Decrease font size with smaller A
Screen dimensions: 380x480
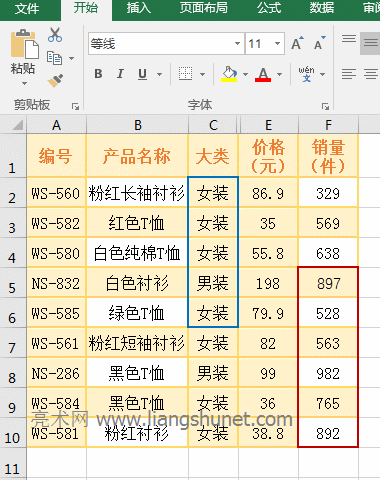click(x=319, y=43)
